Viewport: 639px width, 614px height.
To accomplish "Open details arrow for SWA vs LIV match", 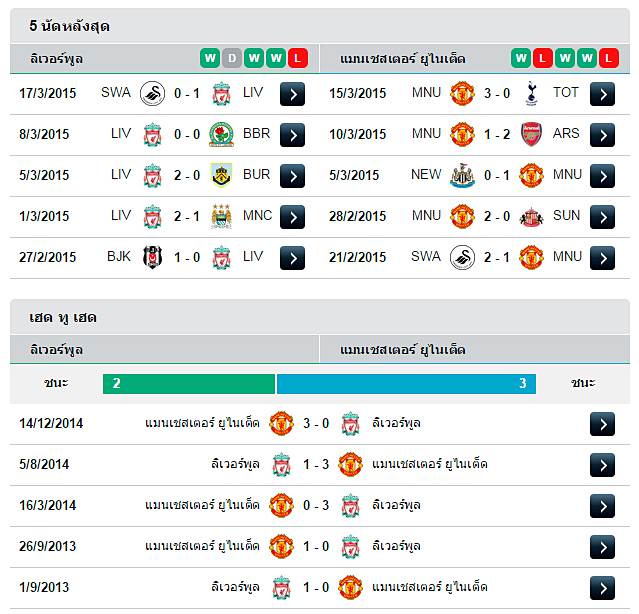I will coord(292,94).
